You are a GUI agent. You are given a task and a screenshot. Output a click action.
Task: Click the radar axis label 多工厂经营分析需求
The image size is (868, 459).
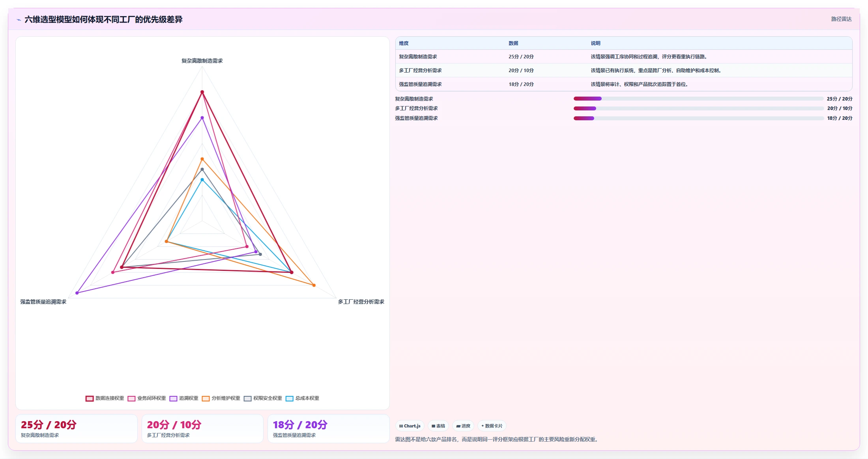361,302
